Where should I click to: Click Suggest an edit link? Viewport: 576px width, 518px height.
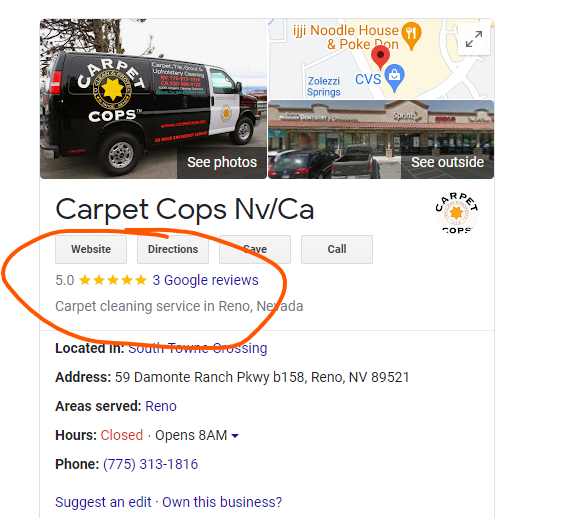point(103,502)
